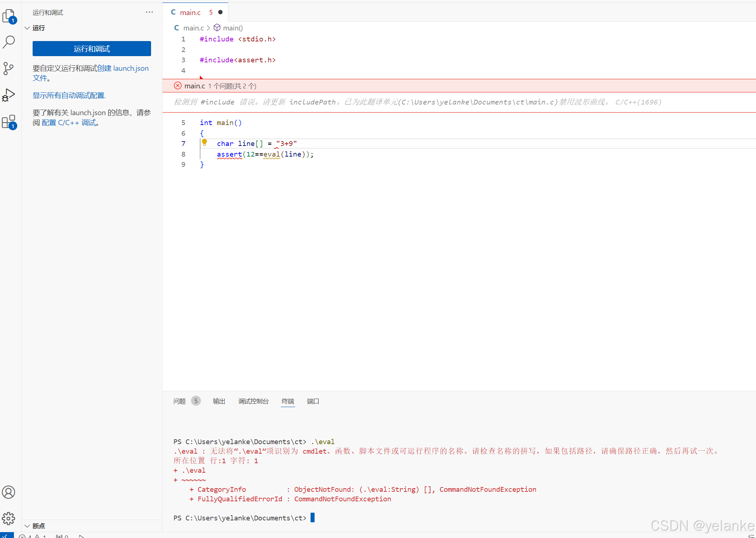Open the Accounts icon

[9, 492]
